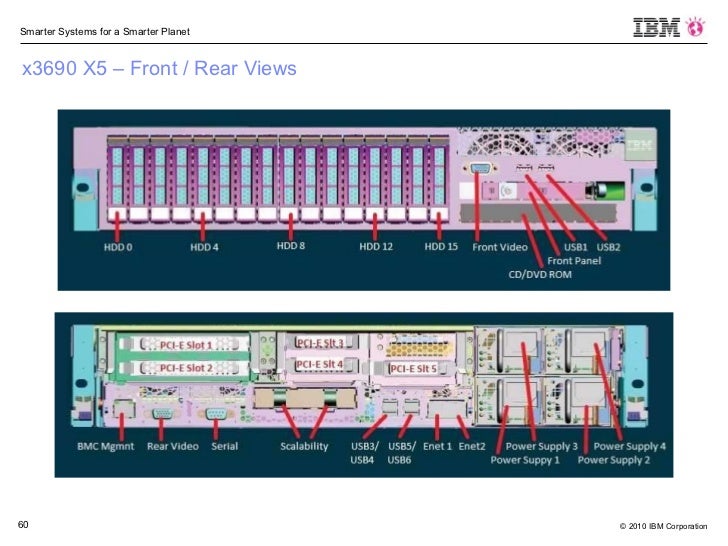728x546 pixels.
Task: Click the 'Front Video' label
Action: coord(500,247)
